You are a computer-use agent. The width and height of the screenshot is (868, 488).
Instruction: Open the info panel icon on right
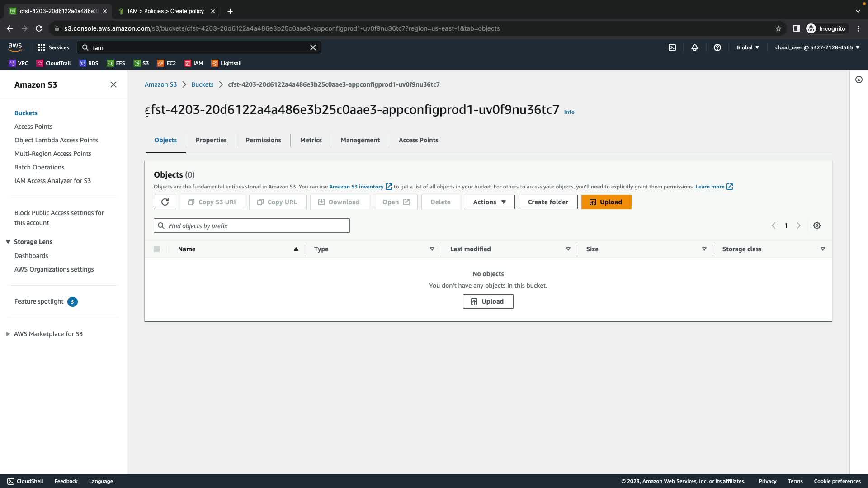pyautogui.click(x=859, y=80)
